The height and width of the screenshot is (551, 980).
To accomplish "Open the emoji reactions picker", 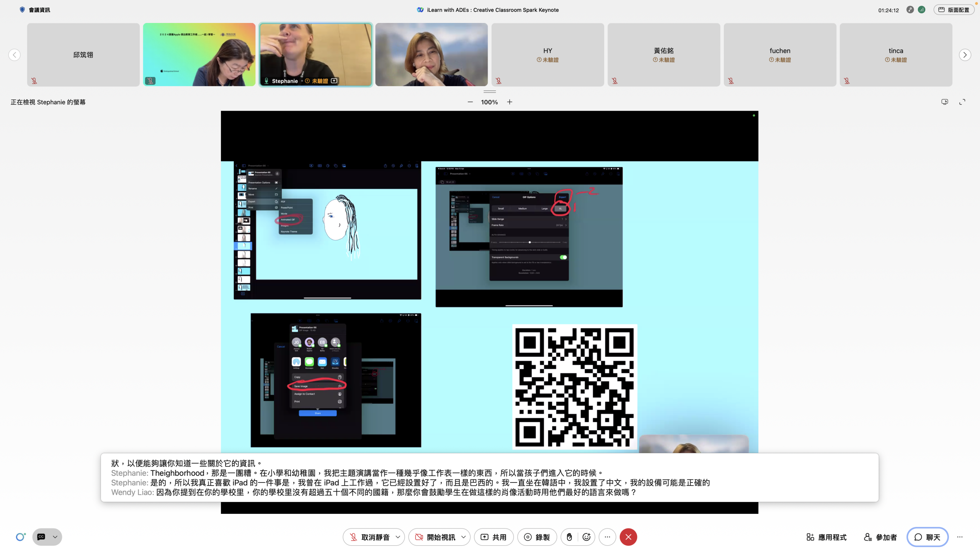I will pos(586,537).
